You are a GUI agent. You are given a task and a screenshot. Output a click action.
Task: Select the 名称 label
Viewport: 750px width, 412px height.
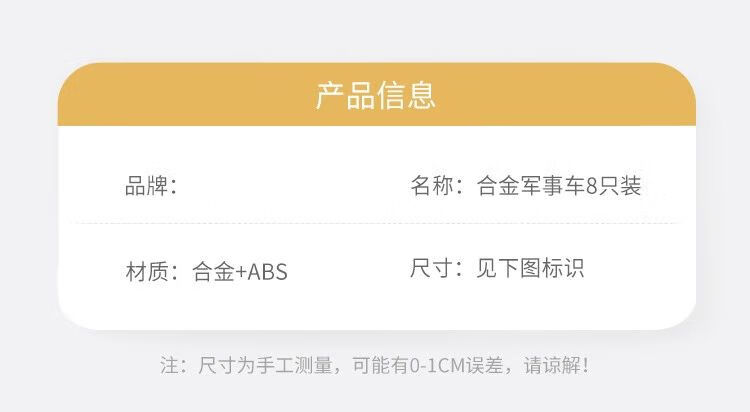coord(432,185)
